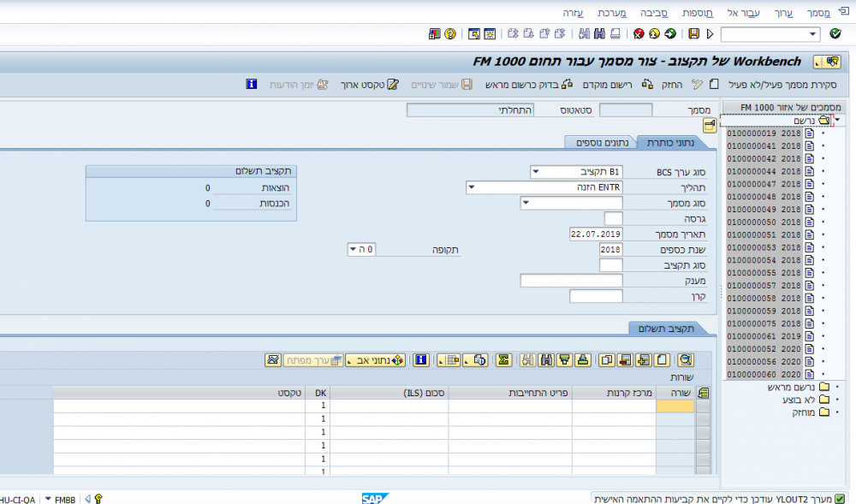Click the green Back arrow icon

(x=670, y=34)
